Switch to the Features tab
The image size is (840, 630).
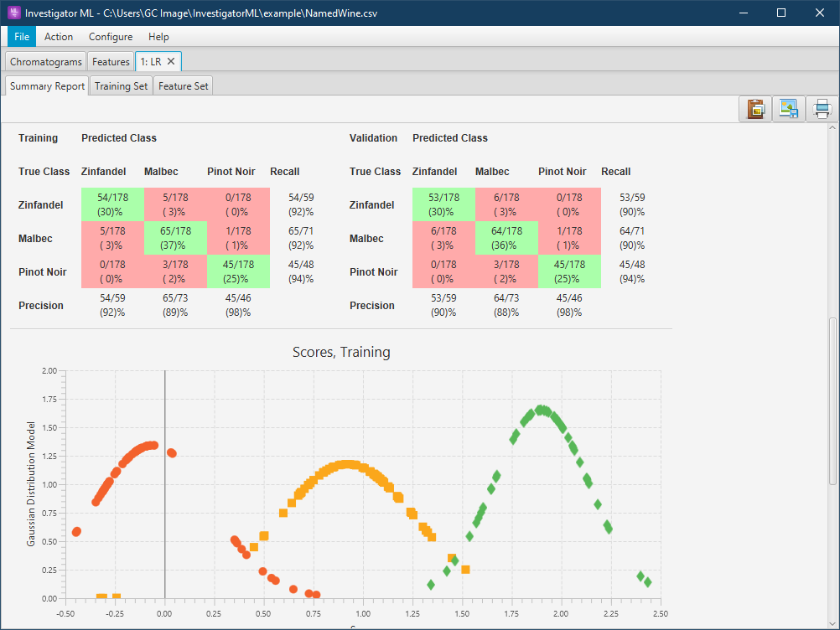pos(111,61)
